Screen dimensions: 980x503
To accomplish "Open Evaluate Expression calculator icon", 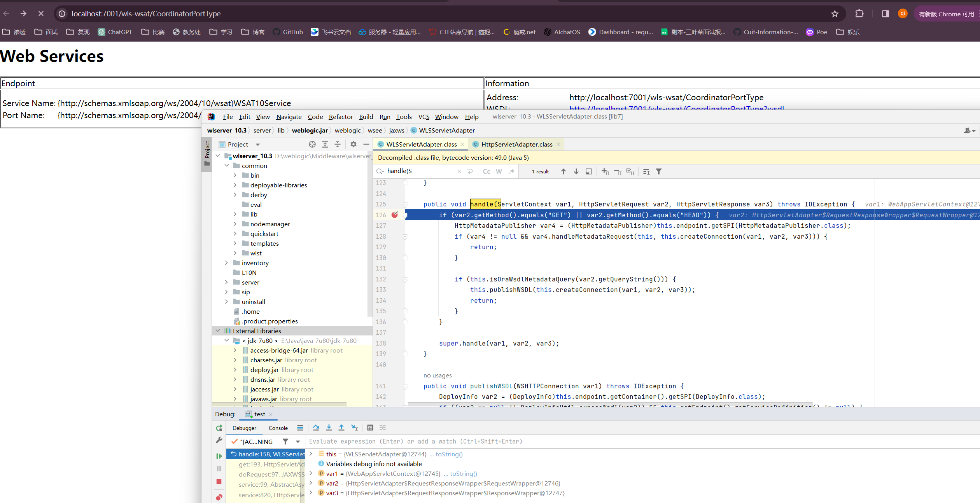I will pyautogui.click(x=370, y=428).
